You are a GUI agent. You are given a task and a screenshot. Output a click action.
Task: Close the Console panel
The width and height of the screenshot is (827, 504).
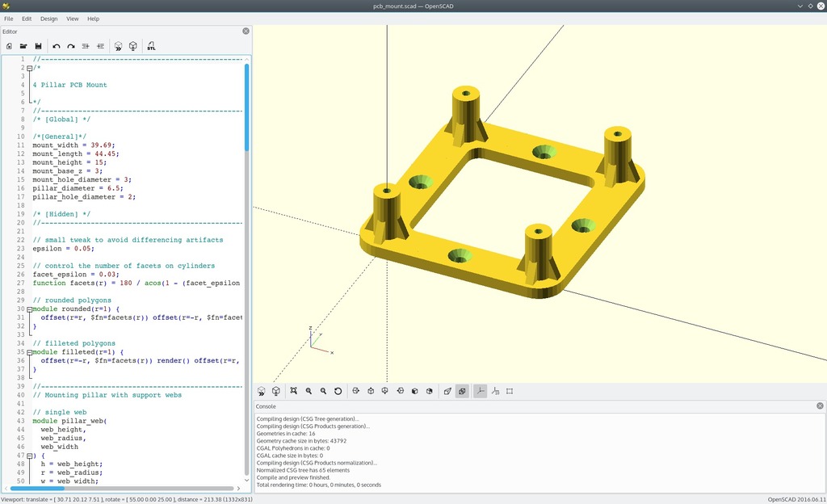pos(820,406)
